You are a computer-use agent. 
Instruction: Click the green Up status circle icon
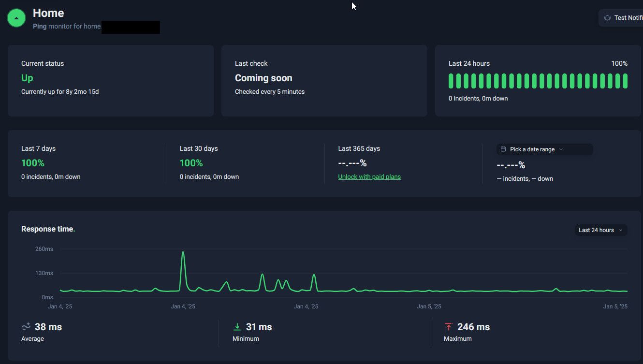[16, 18]
